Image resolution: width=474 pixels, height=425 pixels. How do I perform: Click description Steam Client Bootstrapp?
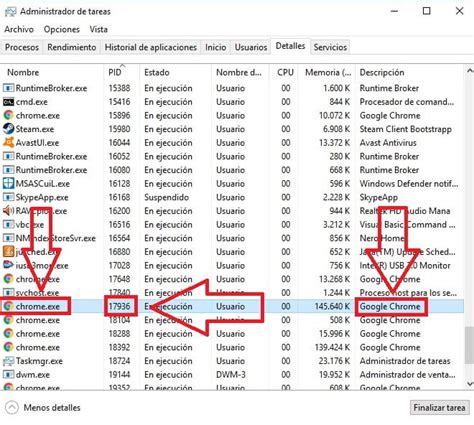(x=405, y=129)
